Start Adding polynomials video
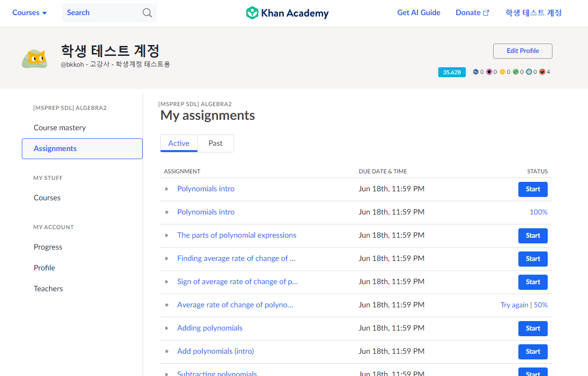 coord(533,329)
